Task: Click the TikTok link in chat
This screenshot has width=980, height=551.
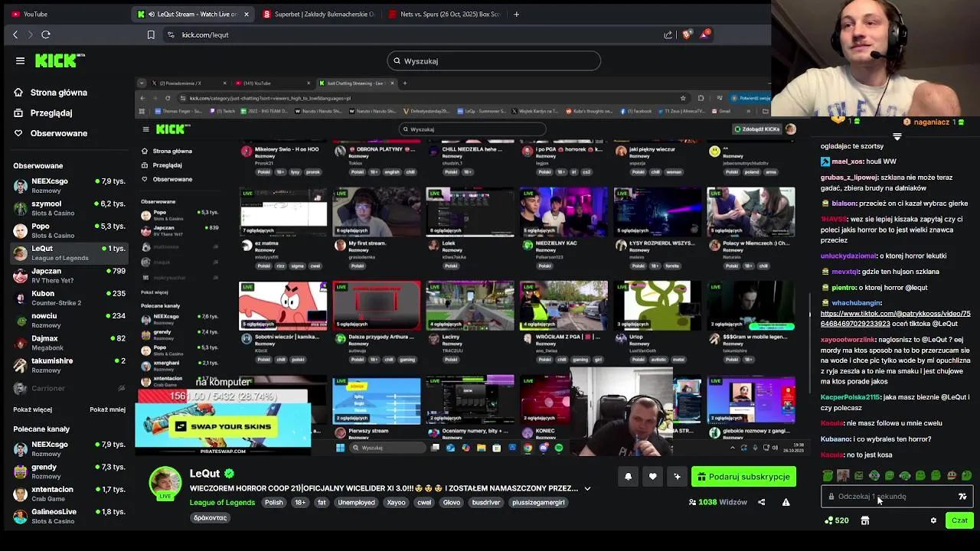Action: [x=895, y=318]
